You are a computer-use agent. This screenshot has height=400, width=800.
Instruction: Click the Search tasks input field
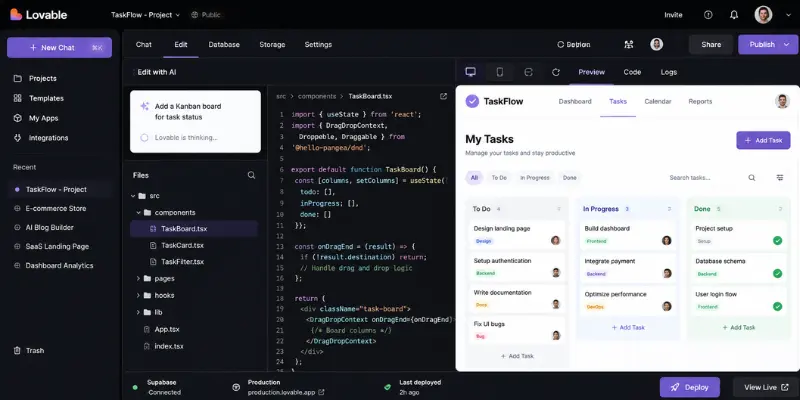[713, 178]
